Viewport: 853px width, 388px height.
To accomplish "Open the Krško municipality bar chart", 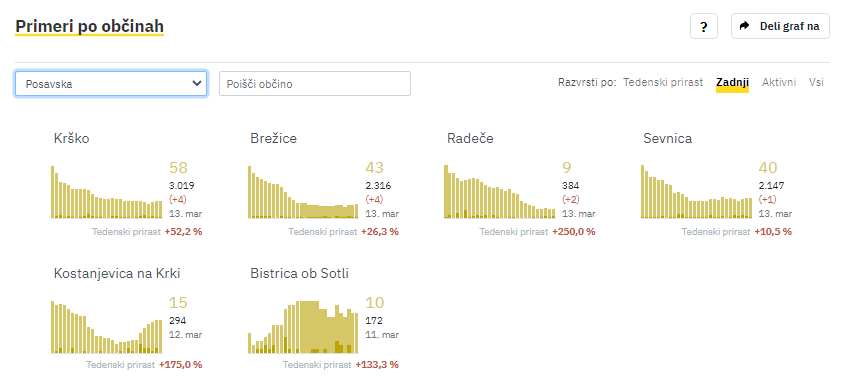I will [x=107, y=192].
